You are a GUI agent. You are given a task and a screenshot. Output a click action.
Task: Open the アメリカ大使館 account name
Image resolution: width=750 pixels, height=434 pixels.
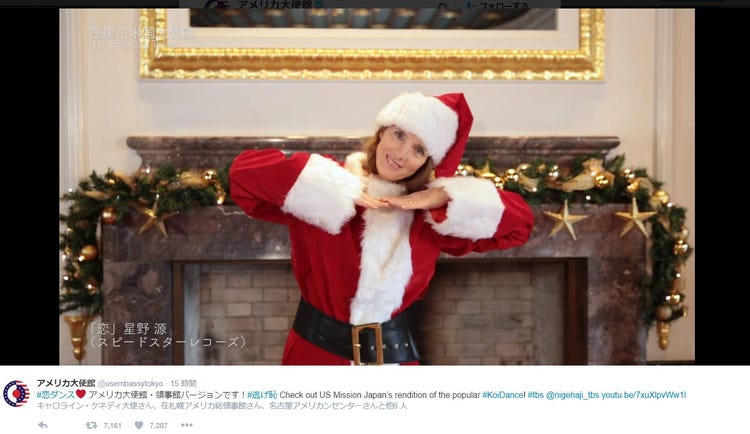(66, 383)
